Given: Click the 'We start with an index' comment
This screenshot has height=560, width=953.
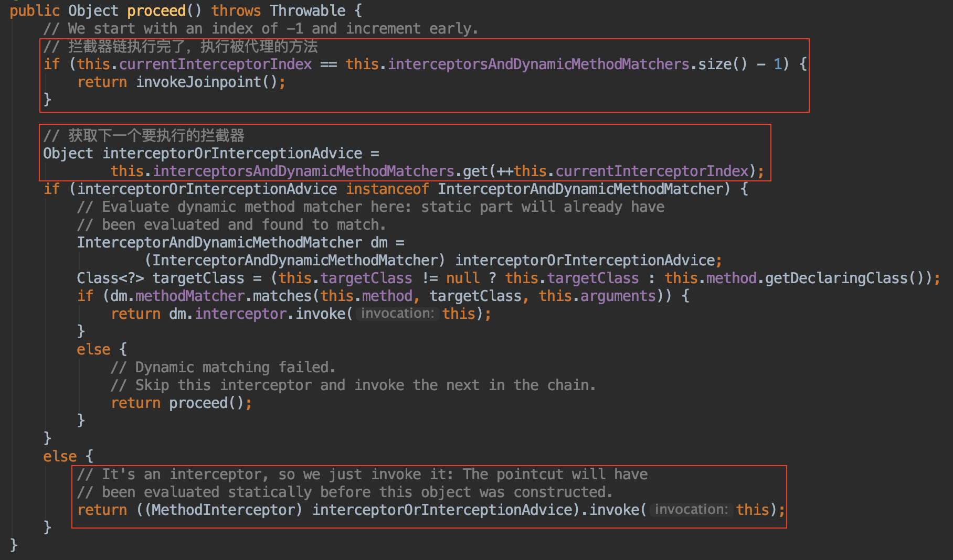Looking at the screenshot, I should tap(261, 28).
